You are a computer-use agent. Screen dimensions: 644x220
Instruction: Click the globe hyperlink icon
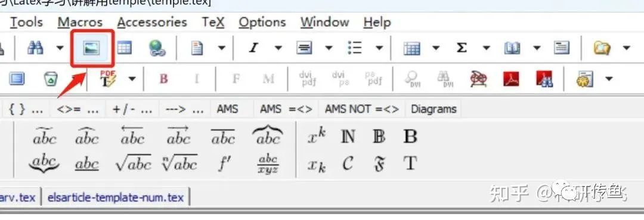[156, 48]
